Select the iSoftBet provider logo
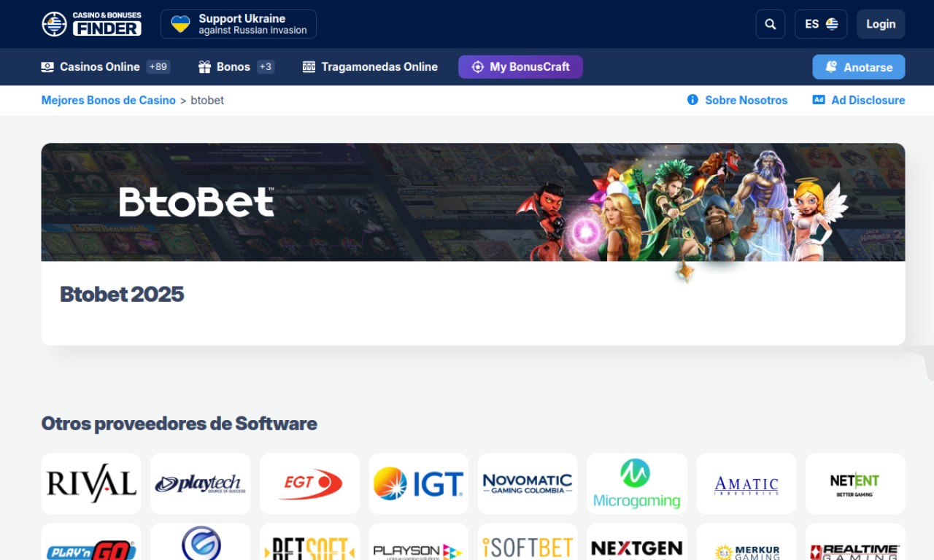The width and height of the screenshot is (934, 560). [528, 542]
